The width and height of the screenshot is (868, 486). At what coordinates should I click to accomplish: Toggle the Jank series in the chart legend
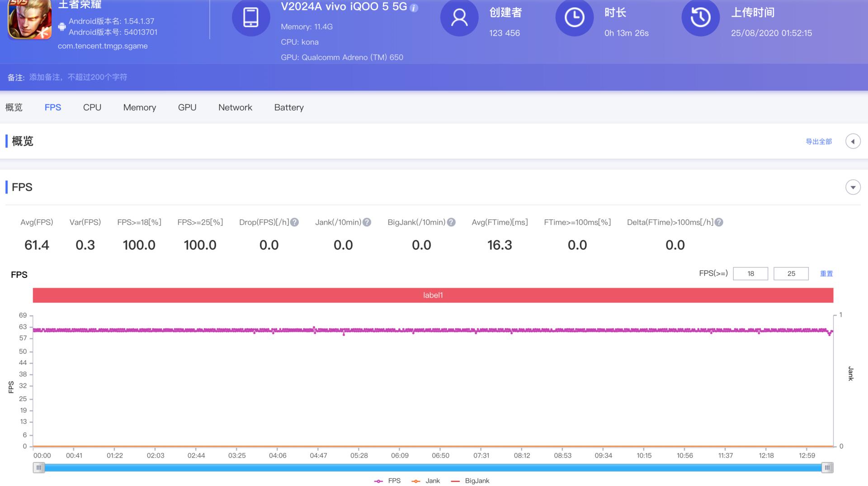(426, 481)
